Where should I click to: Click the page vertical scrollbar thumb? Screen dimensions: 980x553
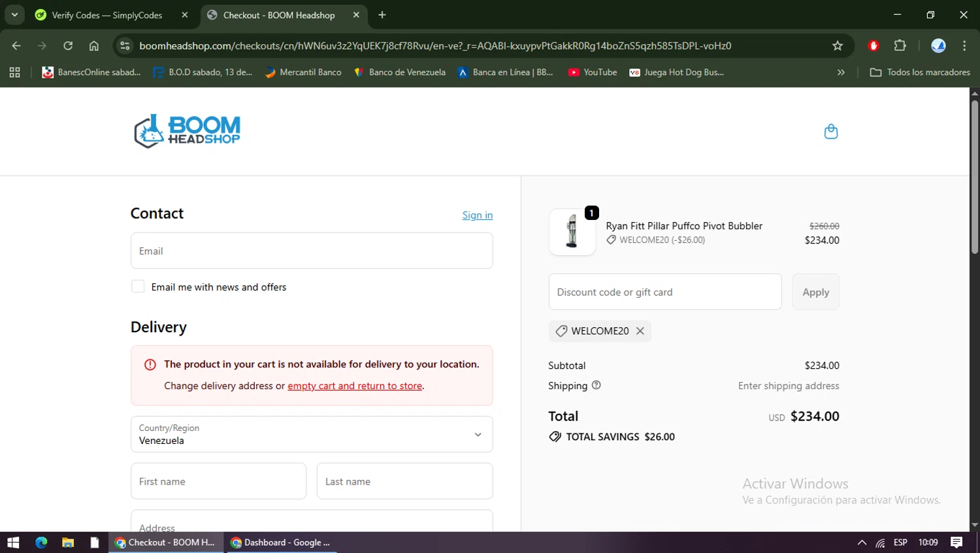974,176
